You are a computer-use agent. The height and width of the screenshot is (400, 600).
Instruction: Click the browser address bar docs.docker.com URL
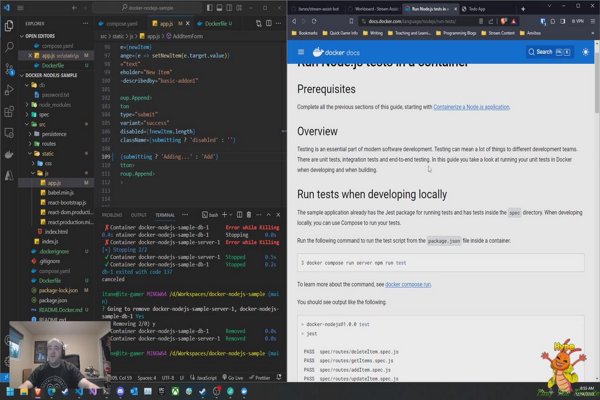click(x=411, y=21)
